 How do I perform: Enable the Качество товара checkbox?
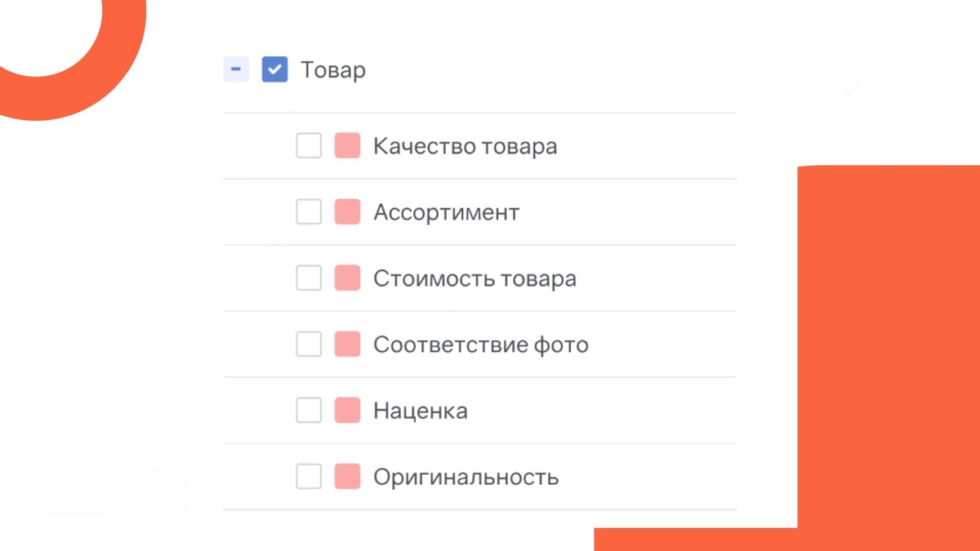[308, 145]
